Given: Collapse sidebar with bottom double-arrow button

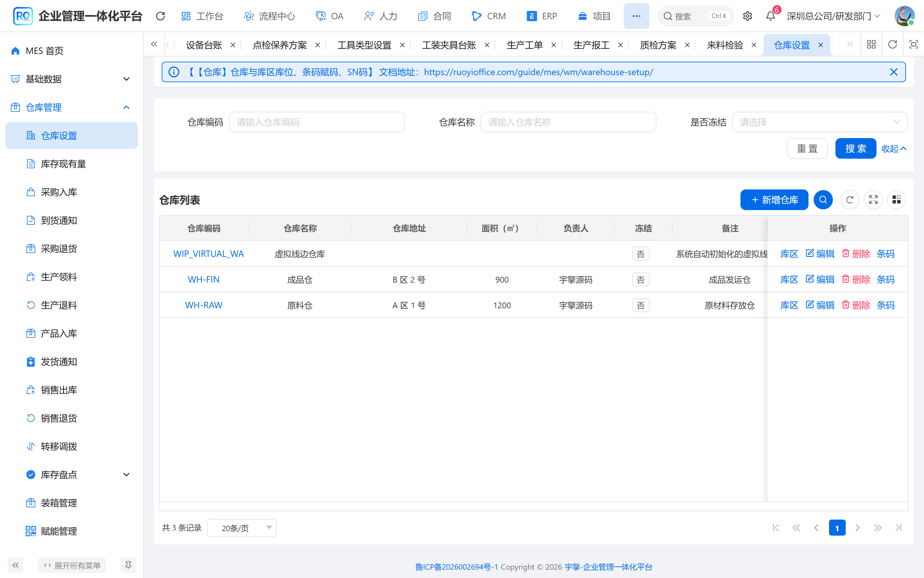Looking at the screenshot, I should click(15, 565).
